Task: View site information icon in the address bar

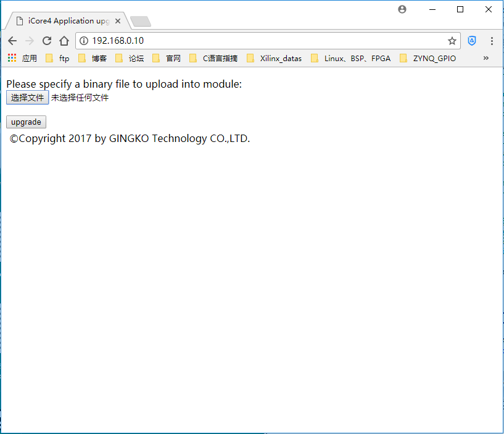Action: (85, 41)
